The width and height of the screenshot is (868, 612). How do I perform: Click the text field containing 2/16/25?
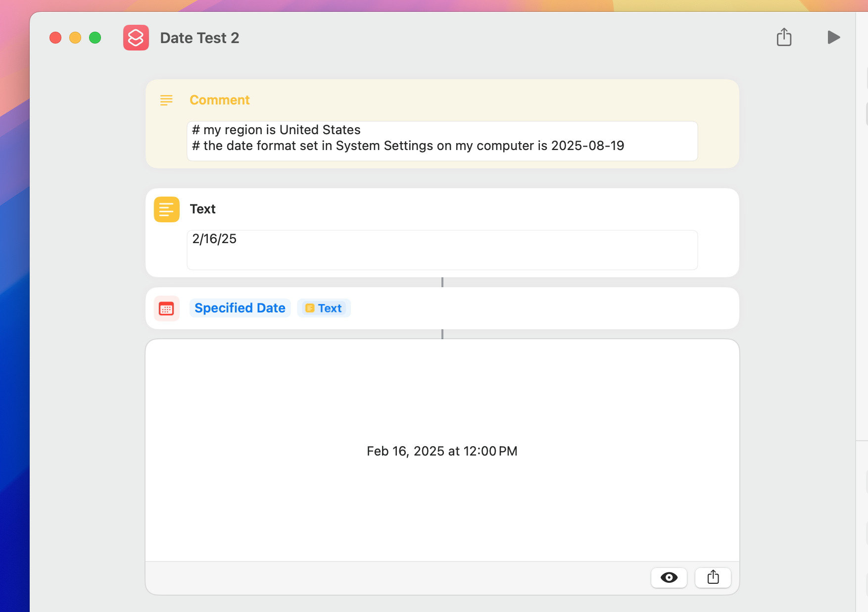click(442, 250)
